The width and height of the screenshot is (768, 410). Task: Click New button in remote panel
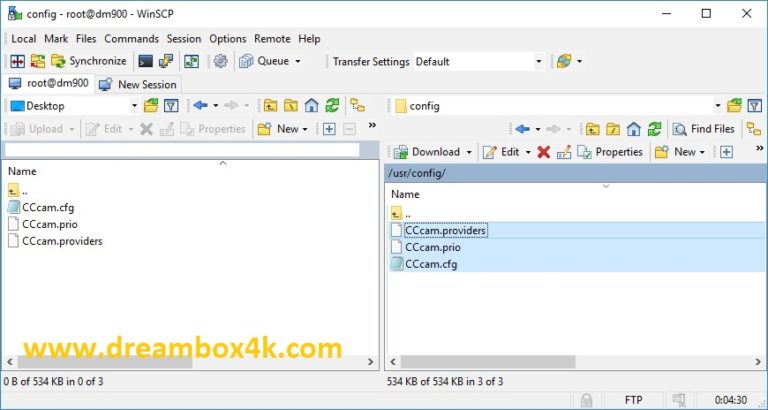point(680,152)
